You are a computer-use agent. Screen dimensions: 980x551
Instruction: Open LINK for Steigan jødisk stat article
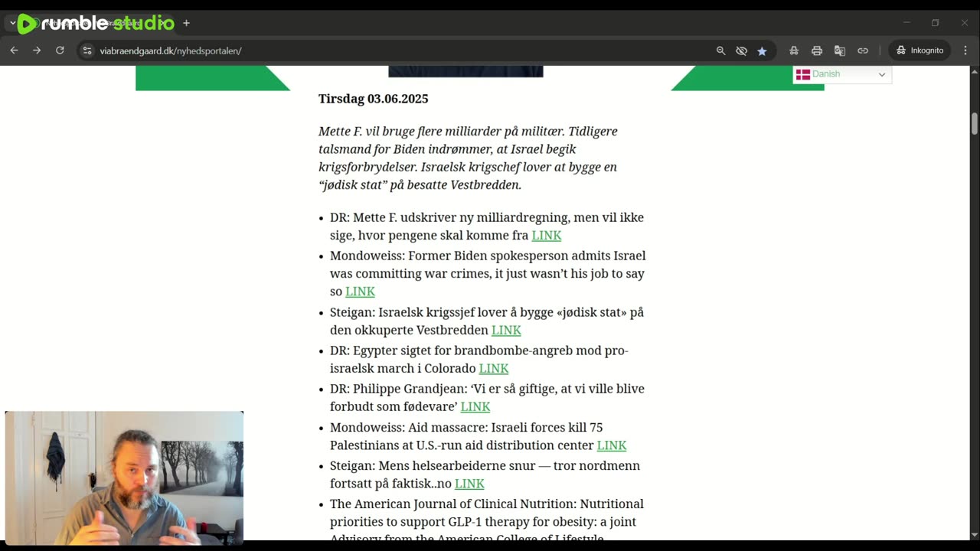point(506,331)
